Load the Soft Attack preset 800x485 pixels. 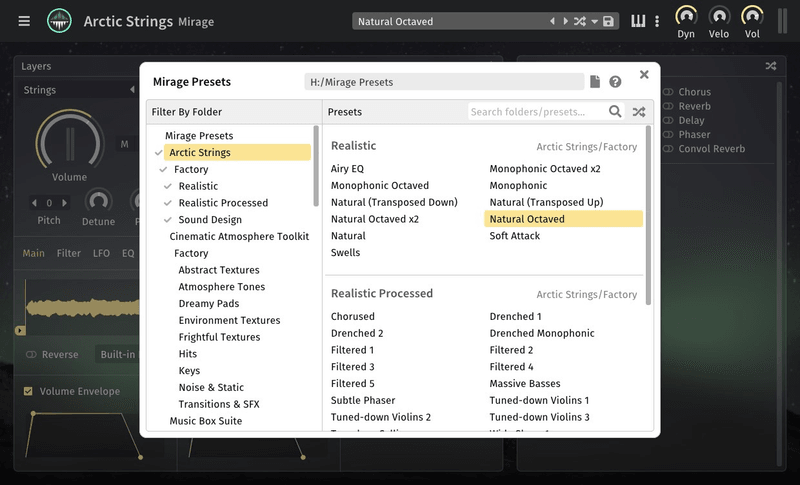tap(514, 236)
